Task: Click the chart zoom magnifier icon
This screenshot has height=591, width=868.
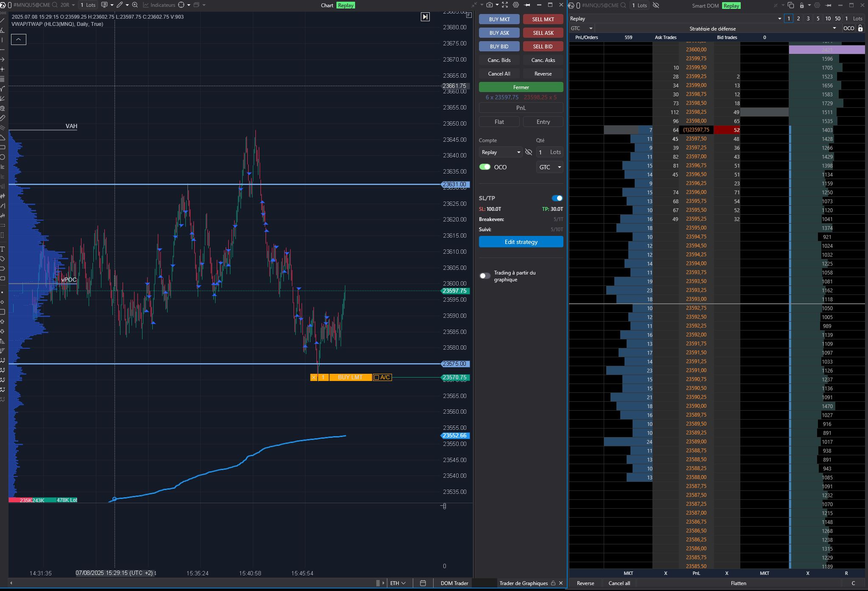Action: (135, 5)
